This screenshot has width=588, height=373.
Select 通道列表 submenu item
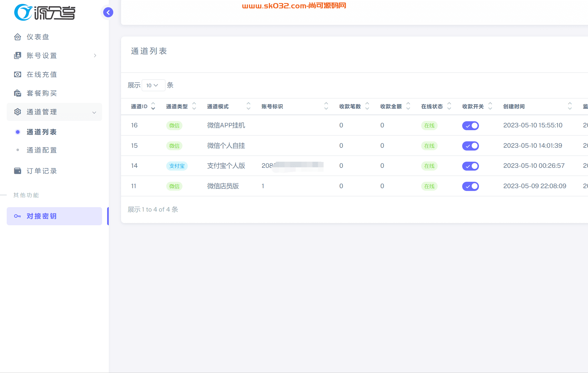42,132
